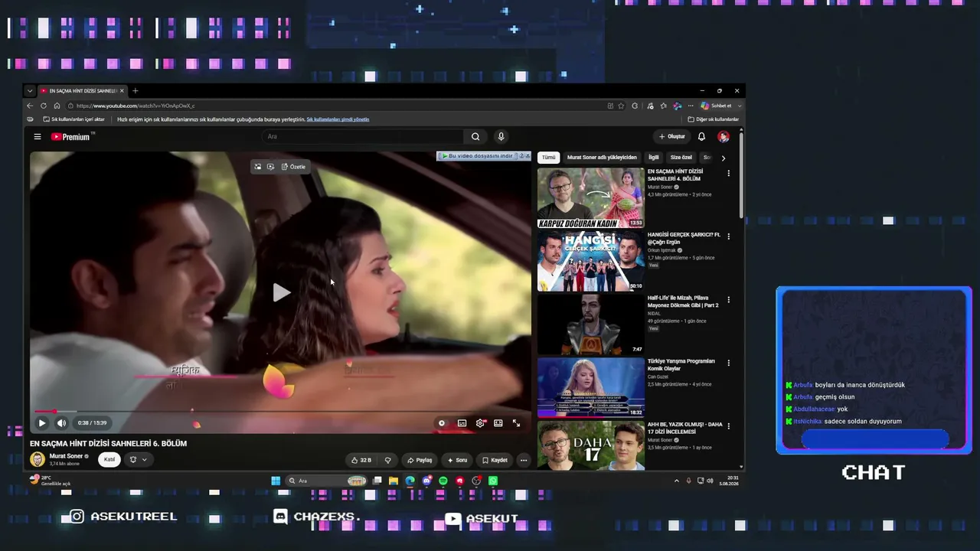
Task: Open player settings gear icon
Action: point(480,423)
